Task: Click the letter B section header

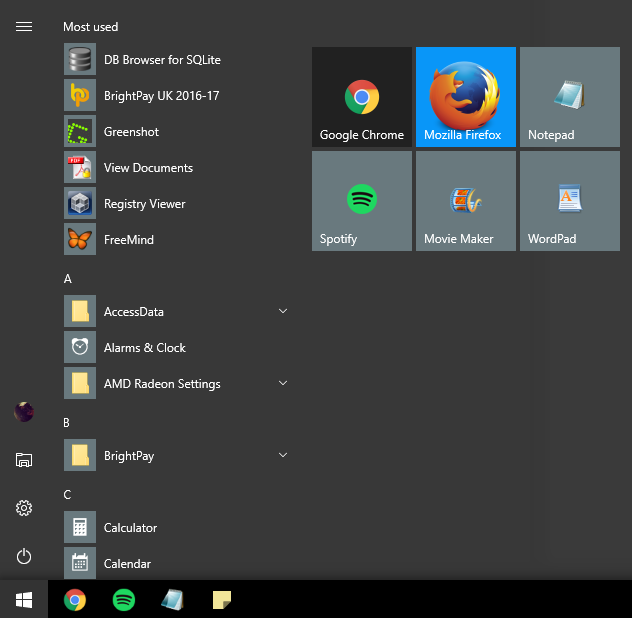Action: point(67,422)
